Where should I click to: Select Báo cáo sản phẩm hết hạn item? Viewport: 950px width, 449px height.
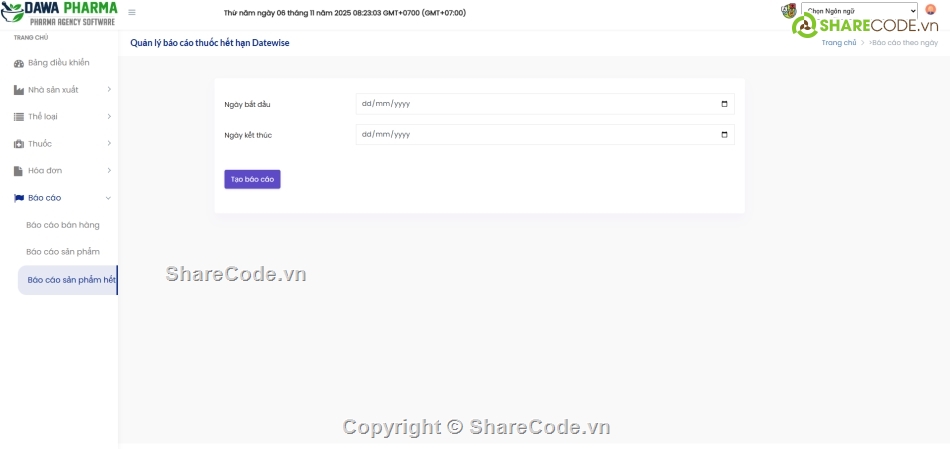pyautogui.click(x=70, y=280)
